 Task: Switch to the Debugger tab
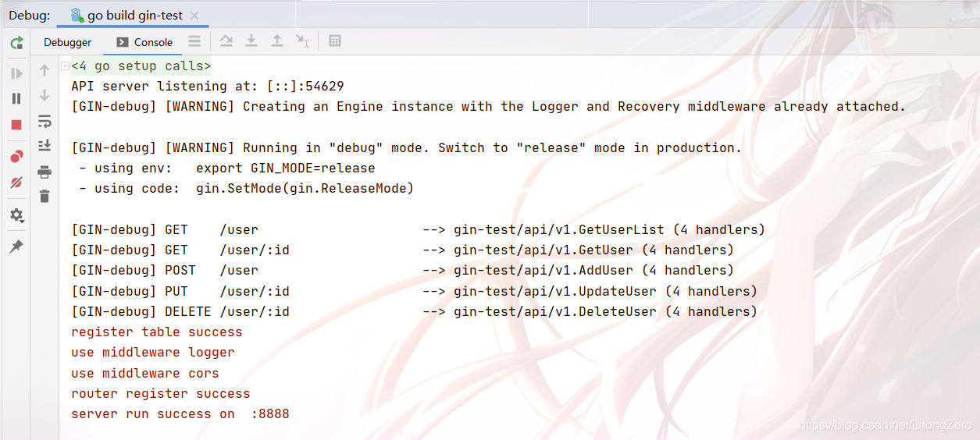coord(67,42)
